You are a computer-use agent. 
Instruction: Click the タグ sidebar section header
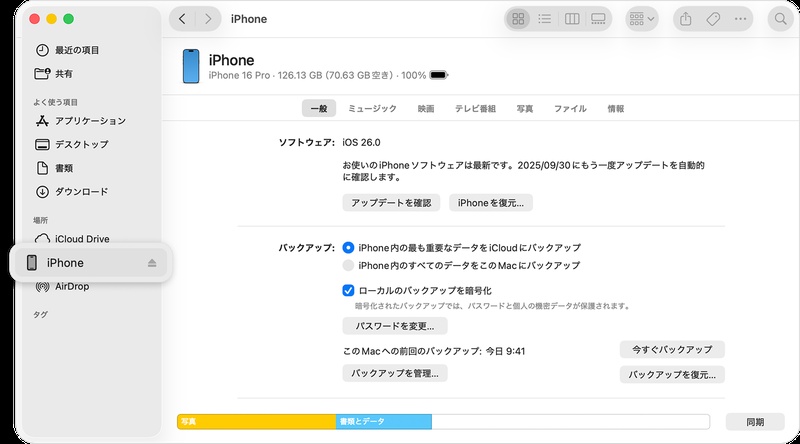[x=40, y=315]
